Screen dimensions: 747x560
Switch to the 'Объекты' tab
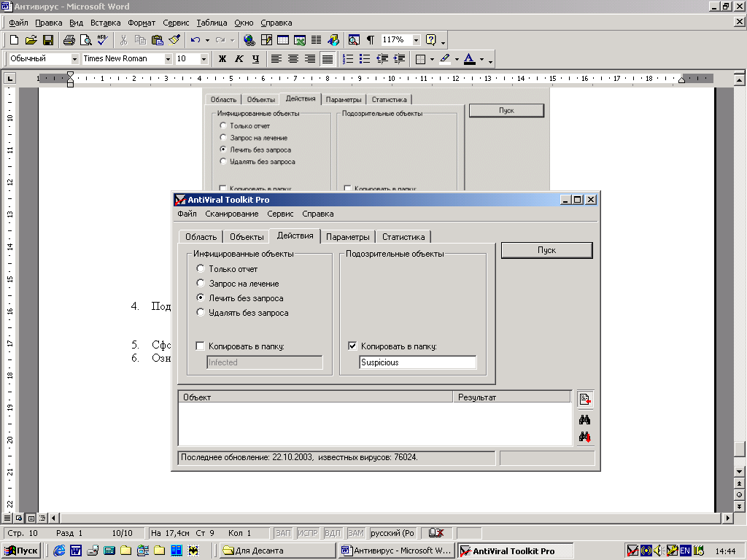click(247, 237)
